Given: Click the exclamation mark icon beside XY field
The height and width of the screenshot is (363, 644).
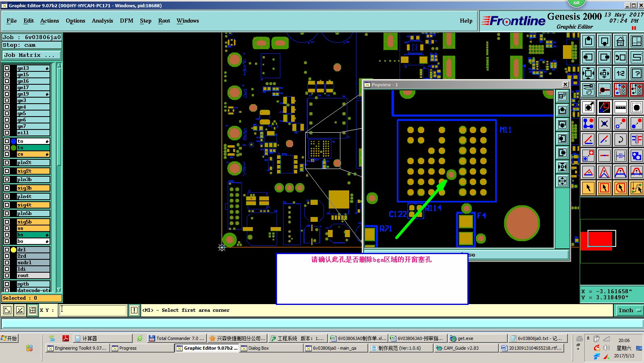Looking at the screenshot, I should 134,310.
